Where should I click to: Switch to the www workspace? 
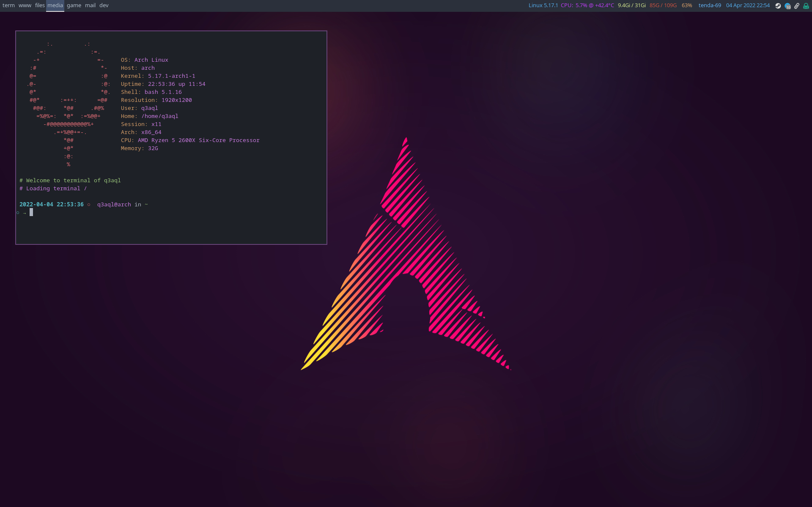25,5
